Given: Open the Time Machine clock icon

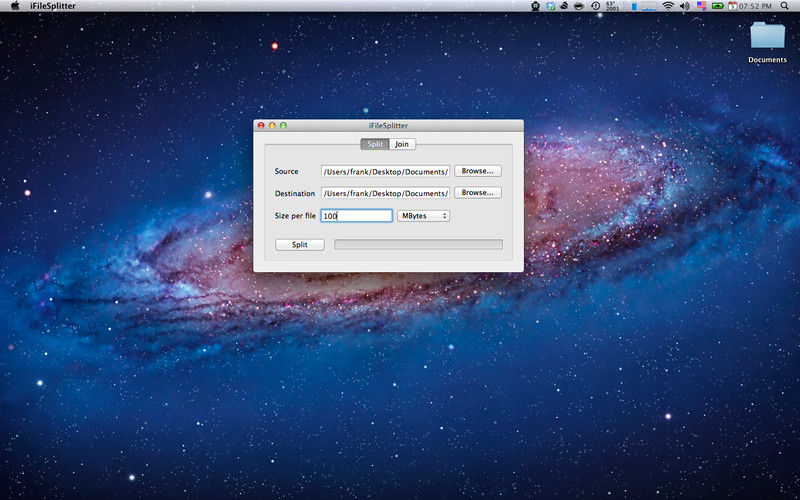Looking at the screenshot, I should 595,6.
